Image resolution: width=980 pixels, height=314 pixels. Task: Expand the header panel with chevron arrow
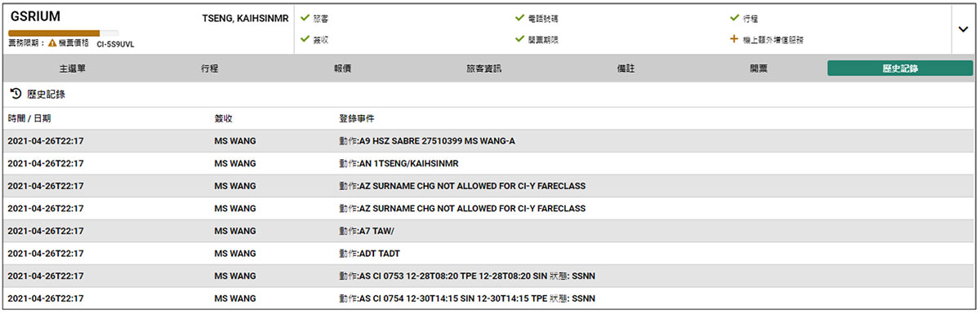coord(963,29)
